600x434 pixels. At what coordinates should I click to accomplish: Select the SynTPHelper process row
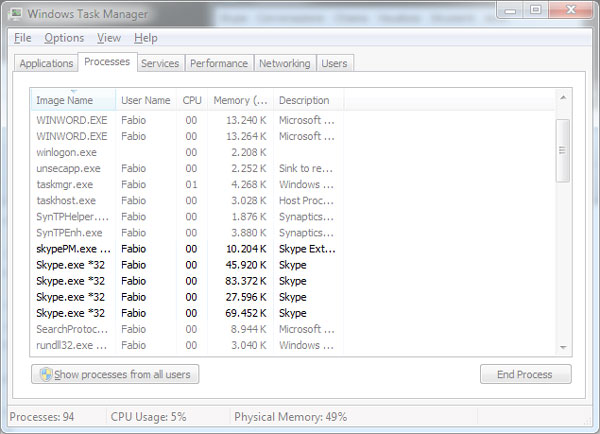[187, 217]
